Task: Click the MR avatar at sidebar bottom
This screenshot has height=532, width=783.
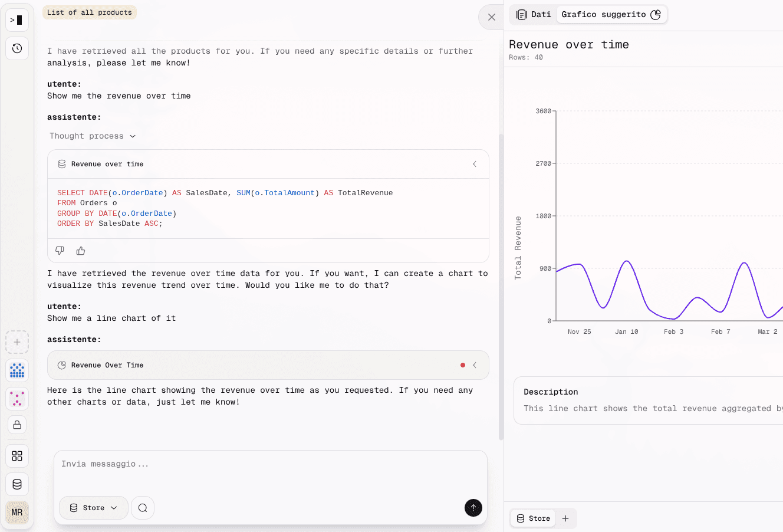Action: [17, 513]
